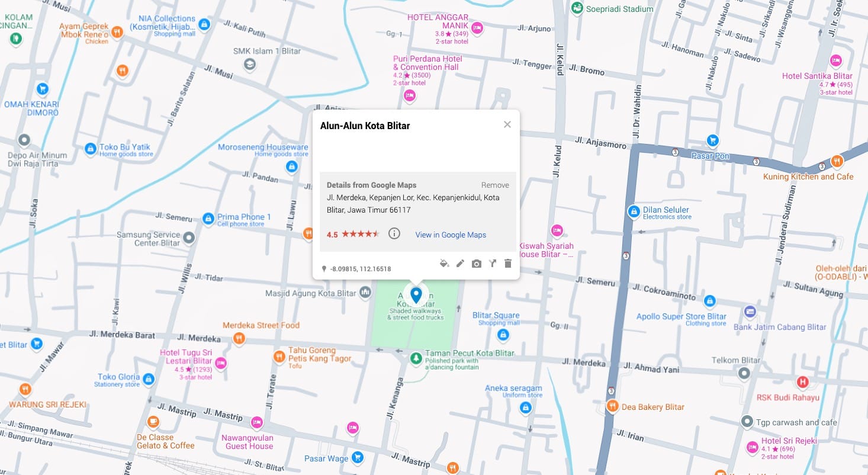Click Depo Air Minum Dwi Raja Tirta icon
The image size is (868, 475).
click(x=24, y=140)
